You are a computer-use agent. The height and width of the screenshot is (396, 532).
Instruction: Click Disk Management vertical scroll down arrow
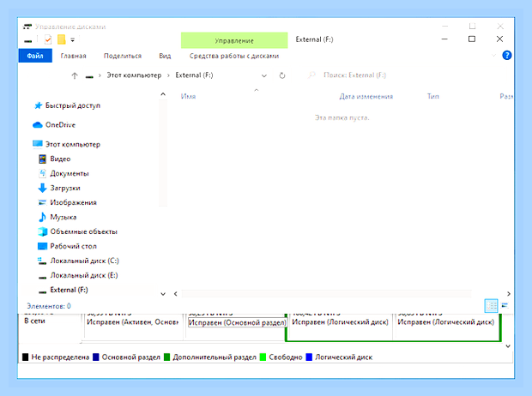tap(508, 346)
